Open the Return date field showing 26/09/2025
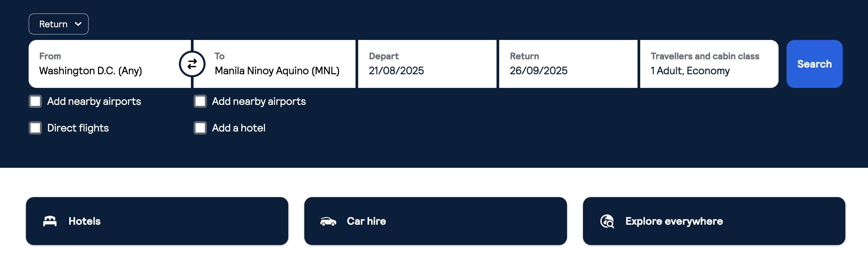The height and width of the screenshot is (273, 868). pos(568,64)
